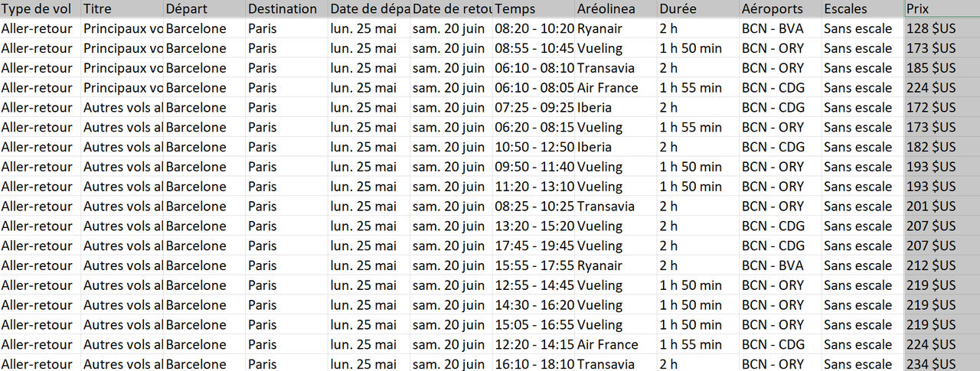Click the 15:55 - 17:55 time cell
Image resolution: width=980 pixels, height=371 pixels.
(534, 265)
